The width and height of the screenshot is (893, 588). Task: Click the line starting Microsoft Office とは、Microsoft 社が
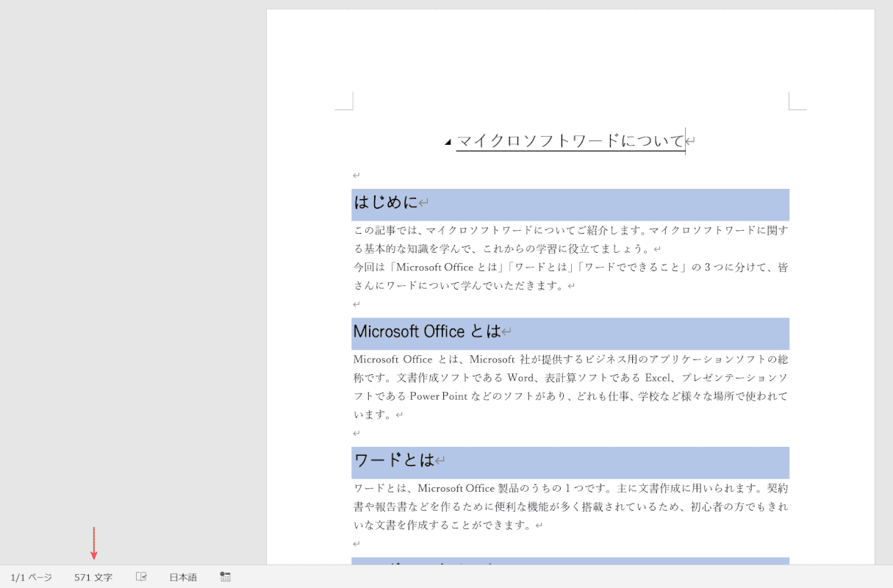click(x=570, y=359)
